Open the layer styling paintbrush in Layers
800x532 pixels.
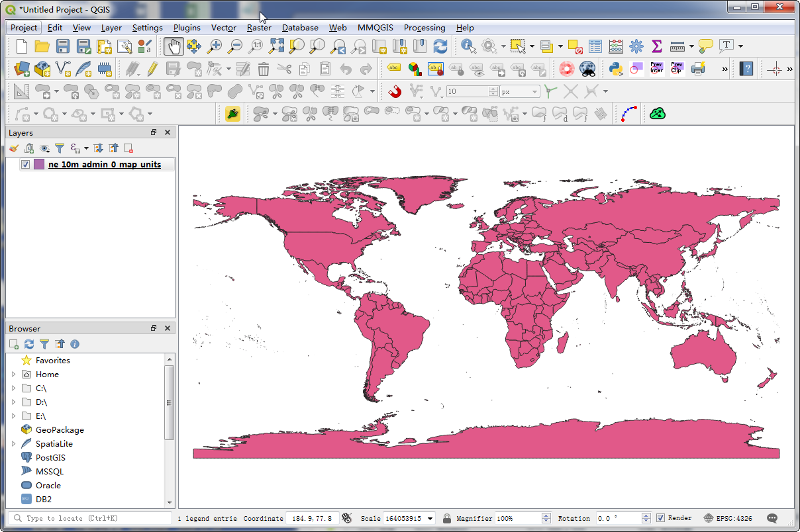point(14,148)
